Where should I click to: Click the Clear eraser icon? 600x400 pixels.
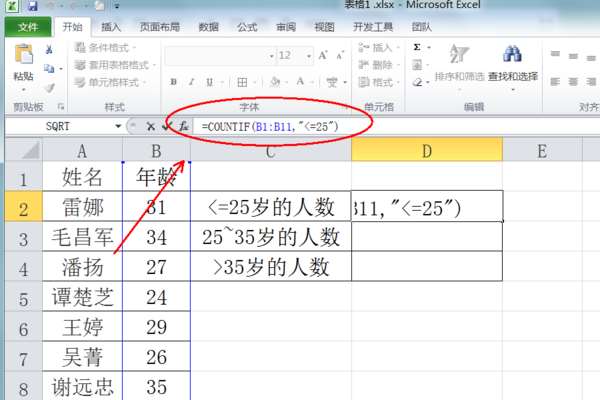coord(417,82)
